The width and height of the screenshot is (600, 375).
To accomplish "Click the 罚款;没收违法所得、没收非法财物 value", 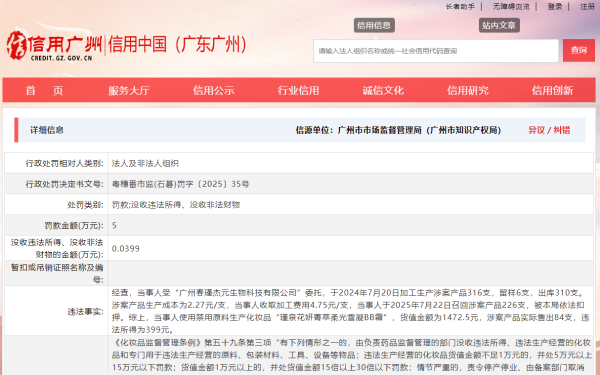I will click(x=176, y=205).
